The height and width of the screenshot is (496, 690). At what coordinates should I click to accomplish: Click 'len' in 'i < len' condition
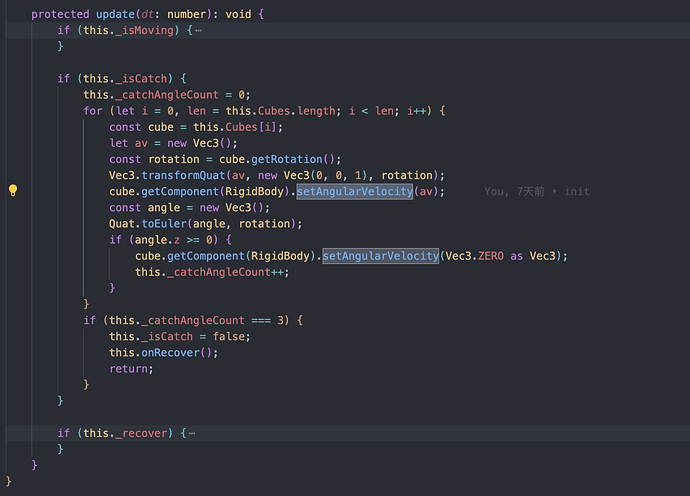384,111
